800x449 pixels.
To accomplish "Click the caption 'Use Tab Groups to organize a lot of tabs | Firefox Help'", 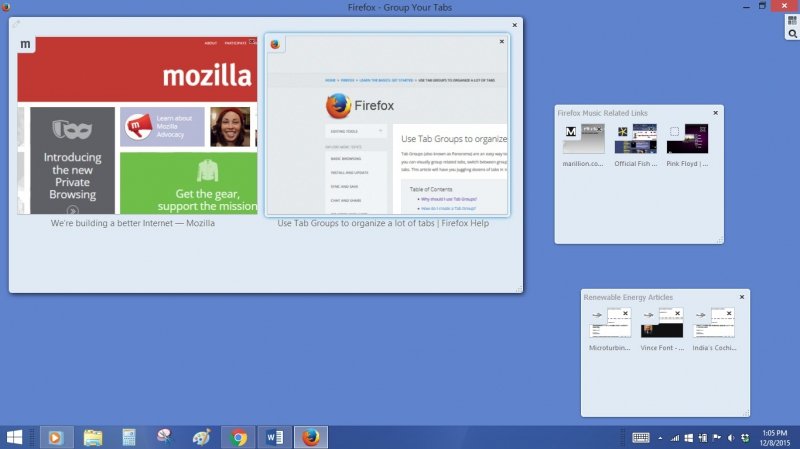I will [383, 223].
